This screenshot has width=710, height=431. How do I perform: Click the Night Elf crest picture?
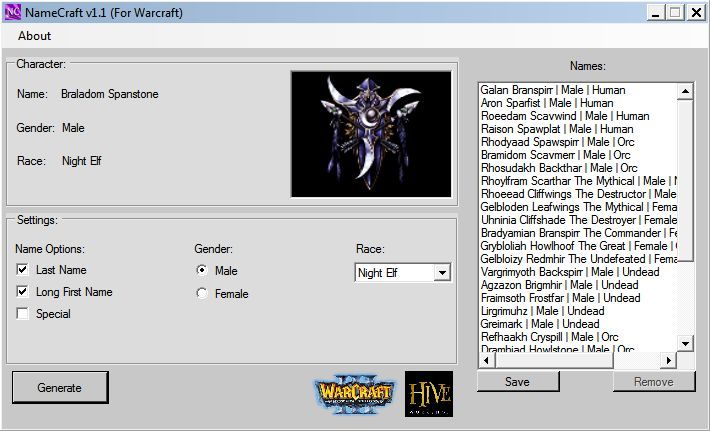(371, 134)
